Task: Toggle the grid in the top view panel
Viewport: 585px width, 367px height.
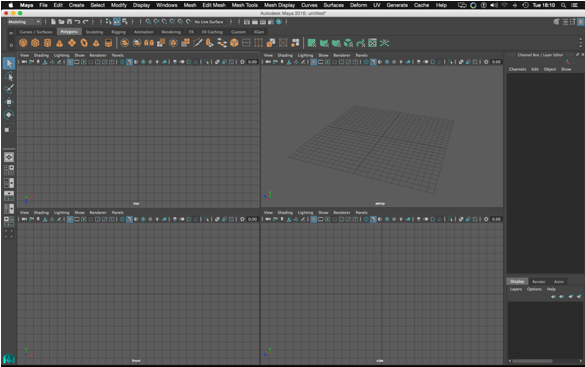Action: coord(70,62)
